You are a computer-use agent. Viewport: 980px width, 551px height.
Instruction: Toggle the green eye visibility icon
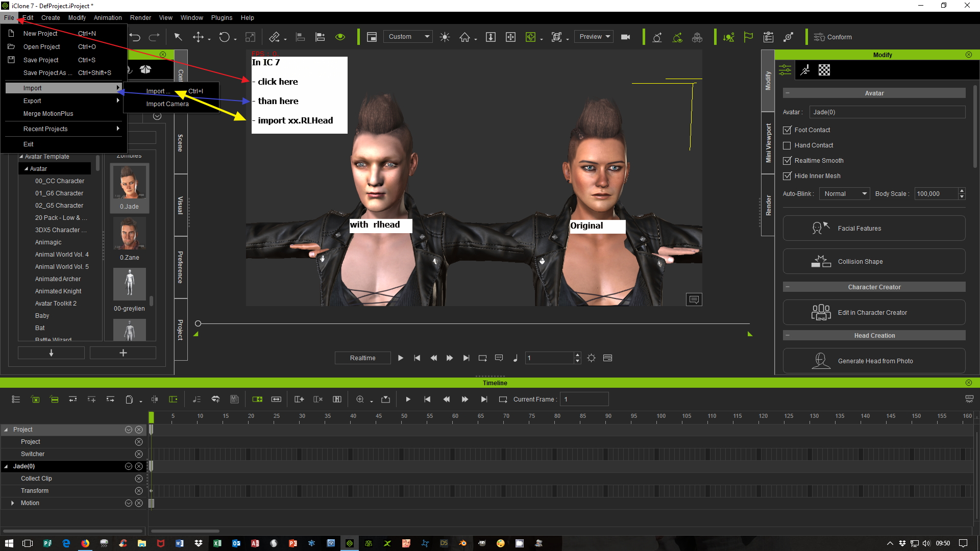pos(340,37)
